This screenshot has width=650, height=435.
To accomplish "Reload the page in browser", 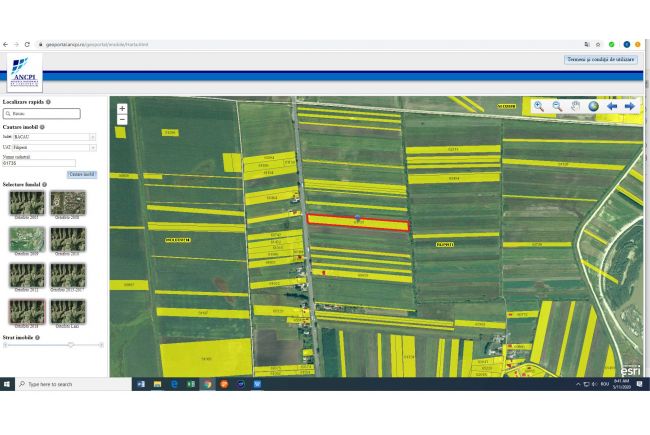I will point(27,44).
